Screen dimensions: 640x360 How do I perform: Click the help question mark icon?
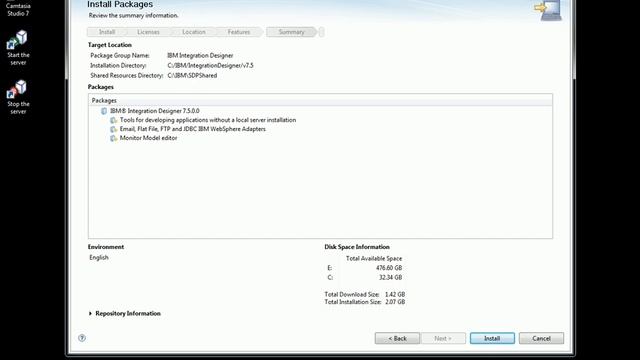click(x=82, y=338)
